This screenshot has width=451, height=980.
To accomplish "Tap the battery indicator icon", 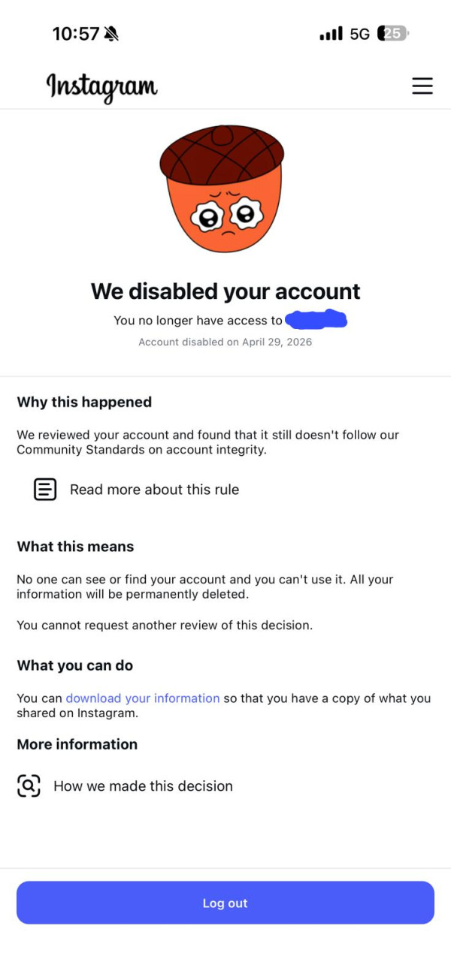I will [394, 33].
